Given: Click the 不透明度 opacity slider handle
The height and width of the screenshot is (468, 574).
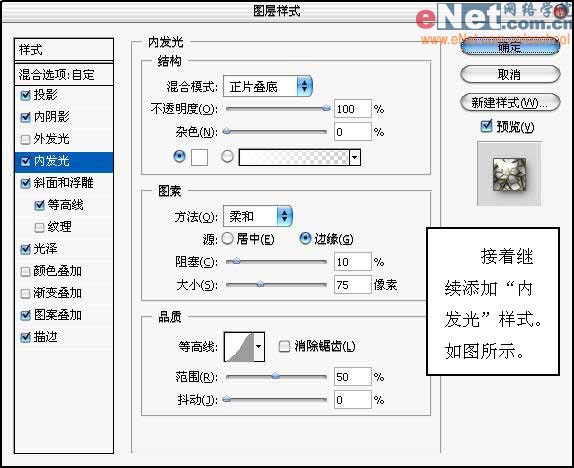Looking at the screenshot, I should [x=326, y=108].
